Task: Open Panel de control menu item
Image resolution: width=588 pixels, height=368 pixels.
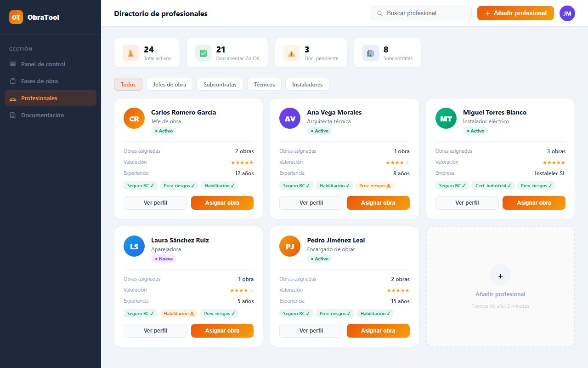Action: point(51,64)
